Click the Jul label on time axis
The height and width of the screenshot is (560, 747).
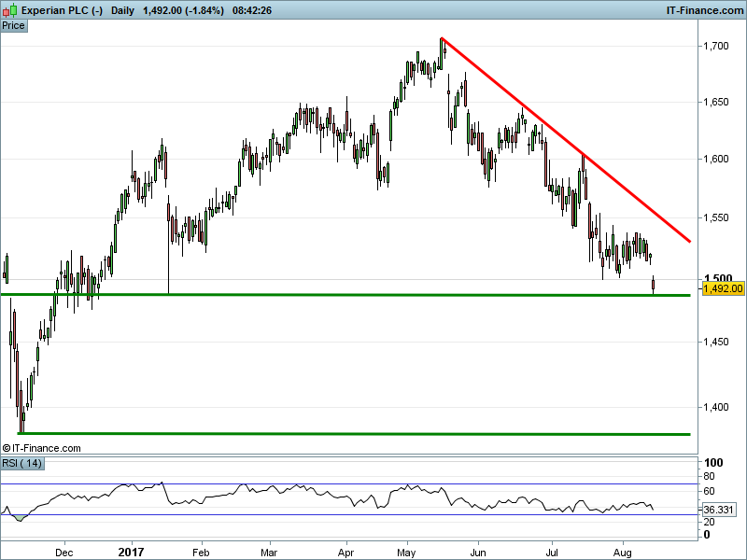[552, 553]
